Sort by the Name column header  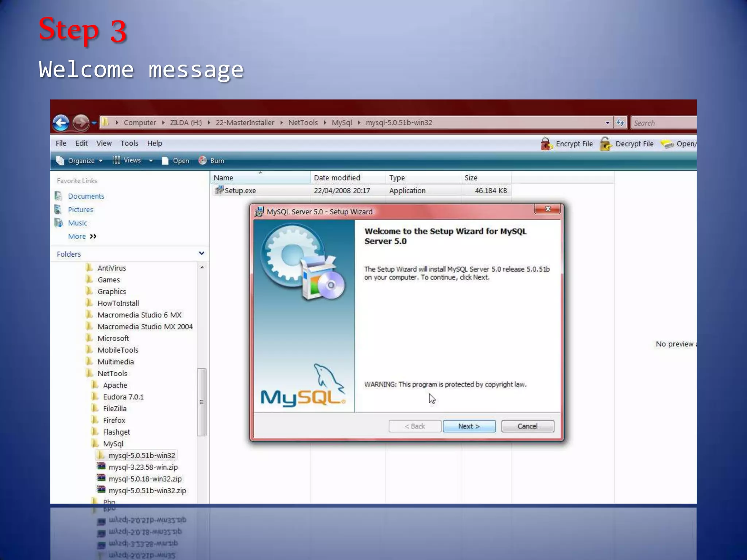click(x=260, y=178)
